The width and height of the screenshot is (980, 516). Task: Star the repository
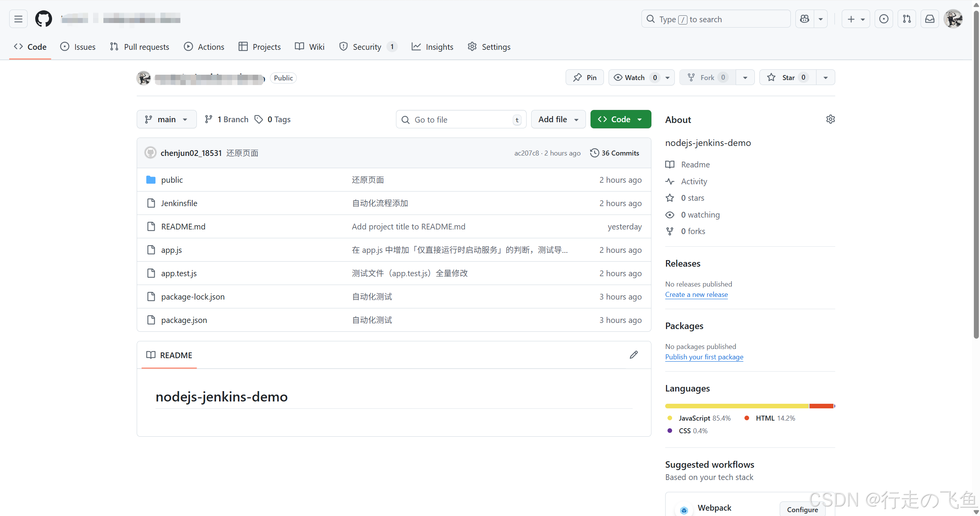tap(788, 77)
